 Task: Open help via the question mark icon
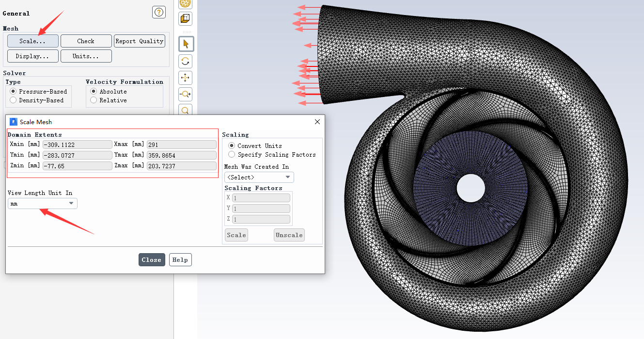coord(158,13)
